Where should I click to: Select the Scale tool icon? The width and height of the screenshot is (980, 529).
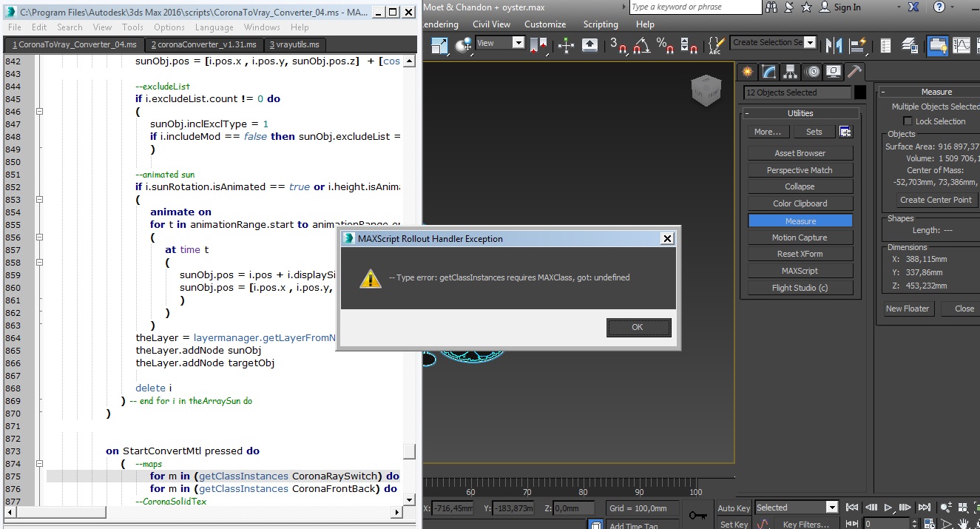(439, 44)
